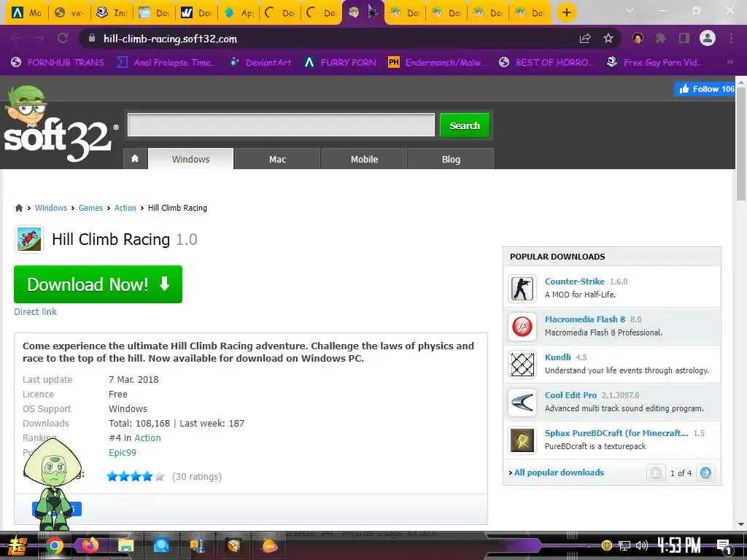747x560 pixels.
Task: Click the Kundli app icon
Action: pos(522,365)
